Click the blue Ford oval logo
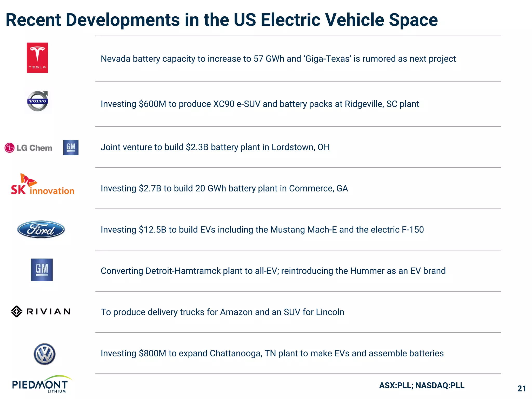Image resolution: width=532 pixels, height=399 pixels. [x=41, y=230]
